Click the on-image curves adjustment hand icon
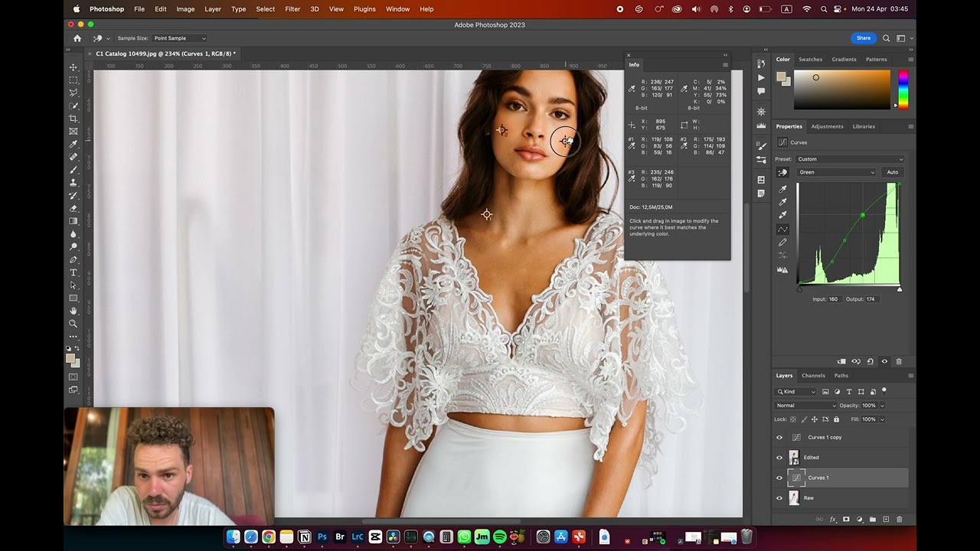Image resolution: width=980 pixels, height=551 pixels. 782,172
